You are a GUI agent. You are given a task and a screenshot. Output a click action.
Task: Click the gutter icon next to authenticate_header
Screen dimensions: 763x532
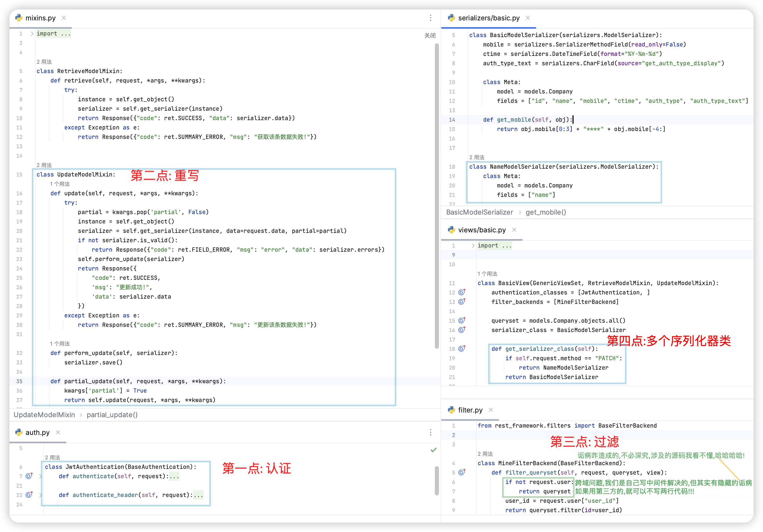click(x=29, y=495)
